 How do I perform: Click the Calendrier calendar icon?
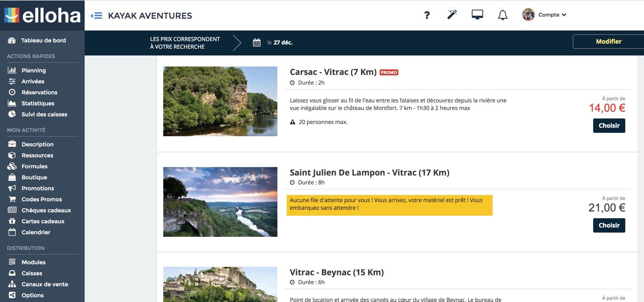coord(12,232)
